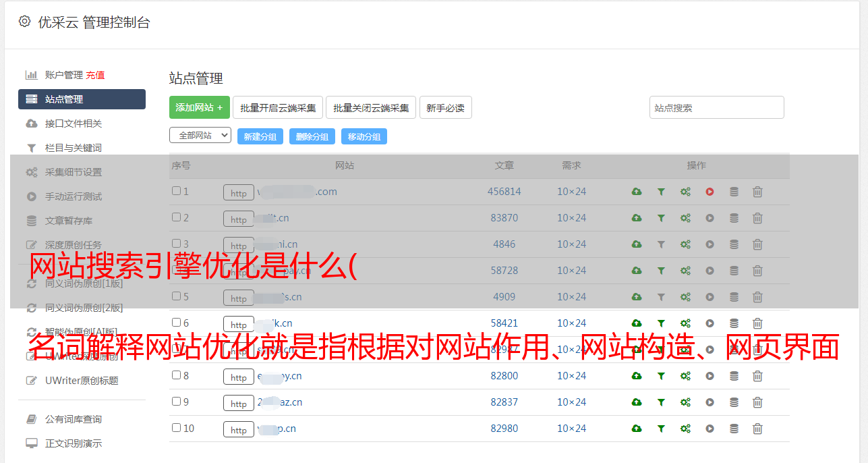Click the filter icon in row 2
Screen dimensions: 868x463
[x=661, y=218]
